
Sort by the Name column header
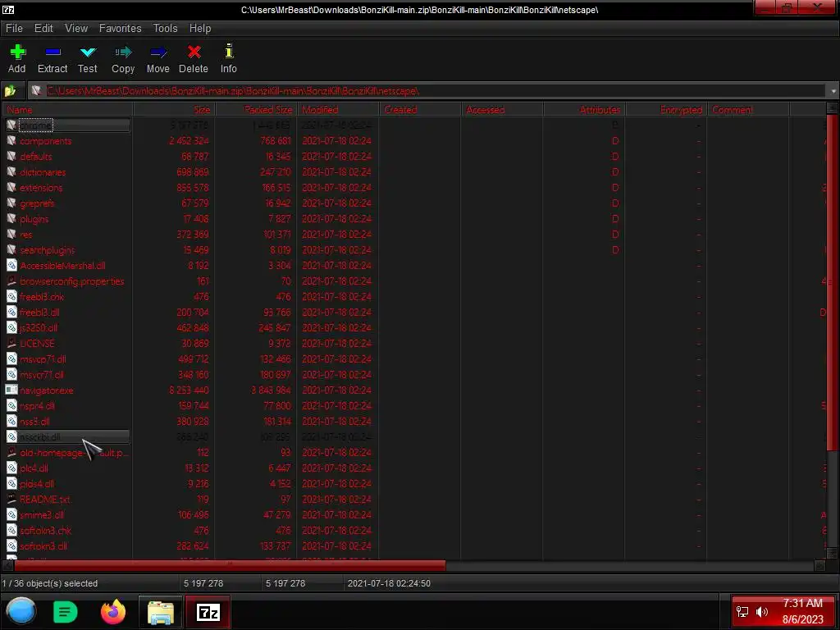point(68,110)
